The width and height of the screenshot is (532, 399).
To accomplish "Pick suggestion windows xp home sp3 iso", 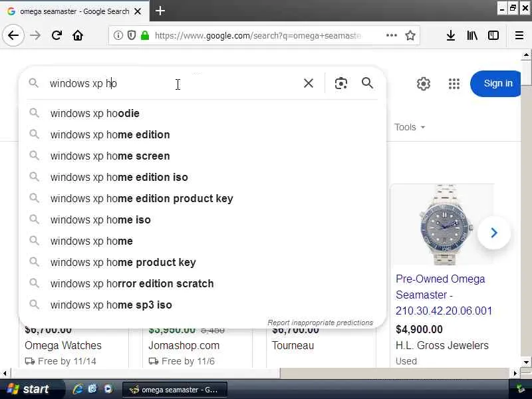I will click(x=202, y=305).
